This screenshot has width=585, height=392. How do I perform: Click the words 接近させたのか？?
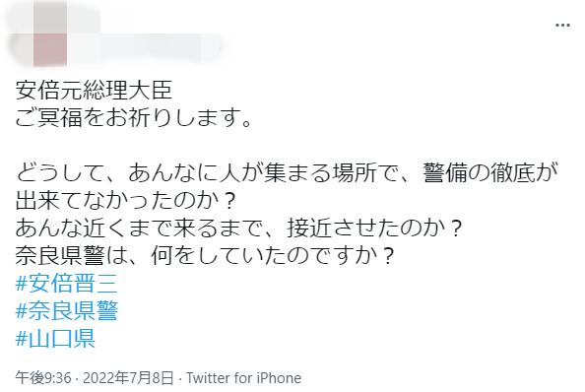[x=375, y=228]
